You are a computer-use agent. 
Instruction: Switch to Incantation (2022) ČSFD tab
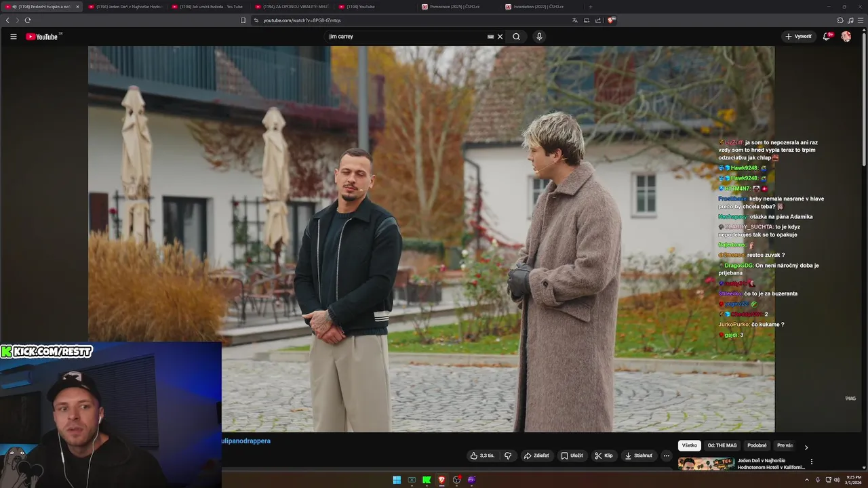point(542,7)
